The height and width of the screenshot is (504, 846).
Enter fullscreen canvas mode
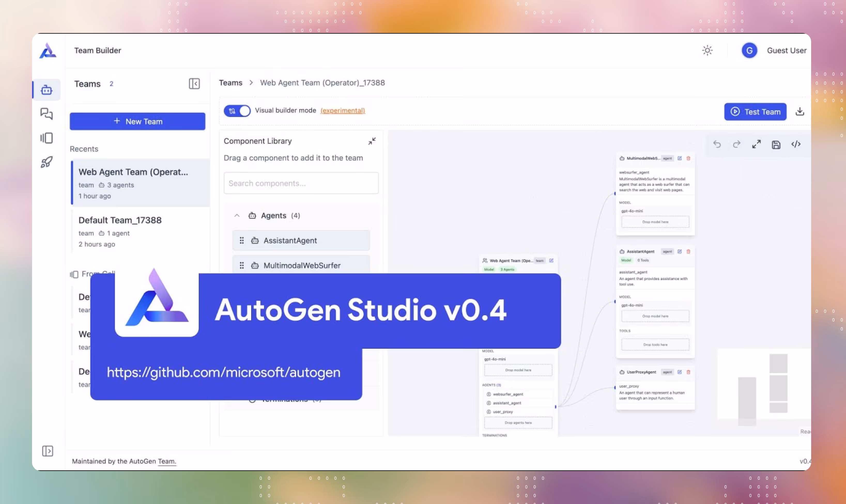click(x=756, y=144)
